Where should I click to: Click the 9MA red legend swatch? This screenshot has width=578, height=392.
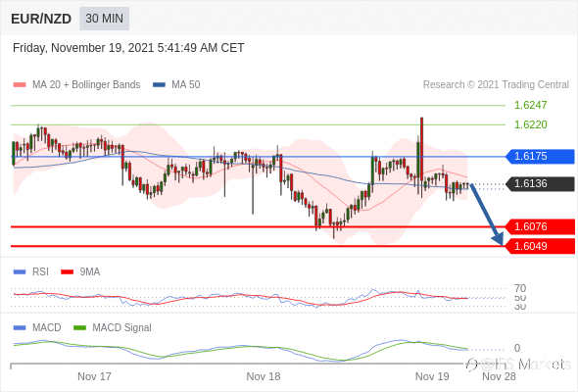[x=67, y=272]
